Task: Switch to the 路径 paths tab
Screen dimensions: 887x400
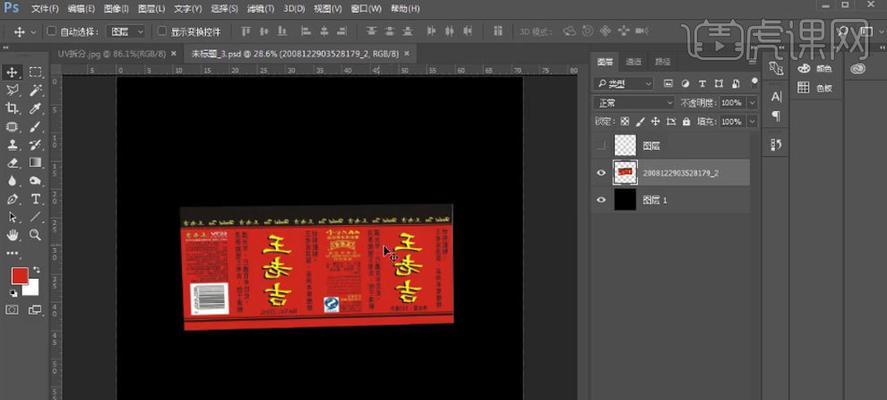Action: tap(662, 62)
